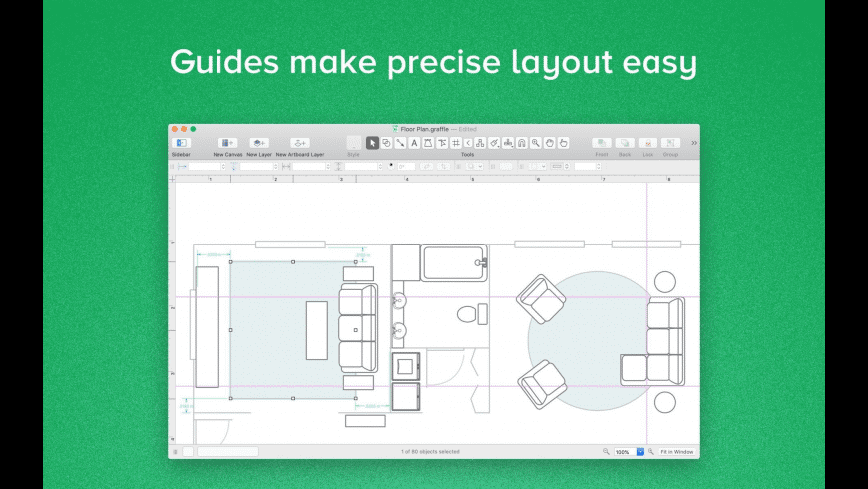Click the 'Floor Plan.graffle' window title
Image resolution: width=868 pixels, height=489 pixels.
[x=425, y=129]
